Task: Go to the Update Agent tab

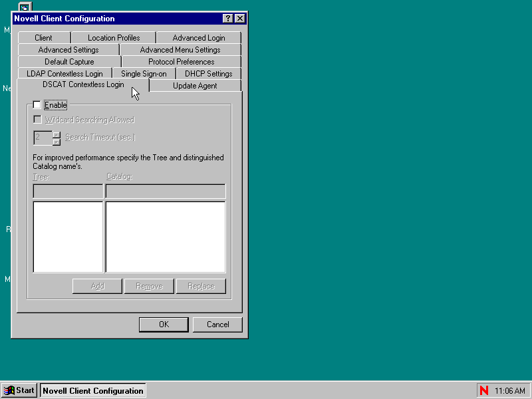Action: [x=195, y=86]
